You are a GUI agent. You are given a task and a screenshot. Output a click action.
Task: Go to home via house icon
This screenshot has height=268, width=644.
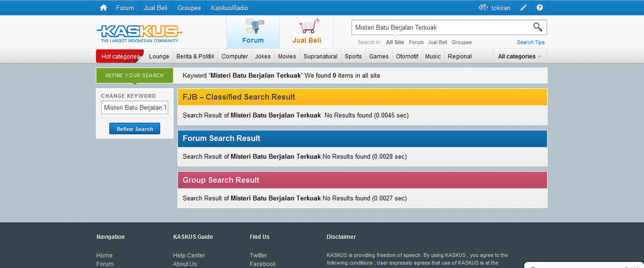click(x=104, y=8)
